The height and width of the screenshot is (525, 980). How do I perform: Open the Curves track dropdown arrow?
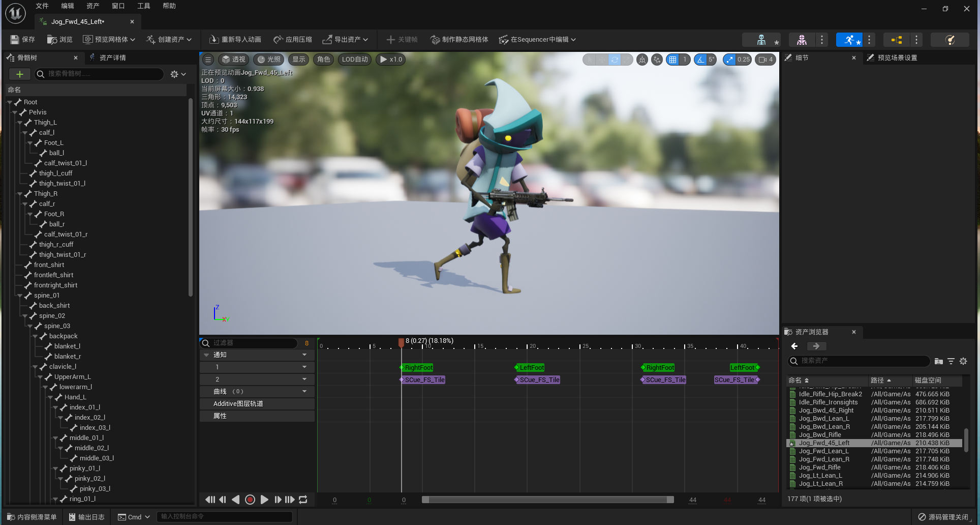point(304,392)
